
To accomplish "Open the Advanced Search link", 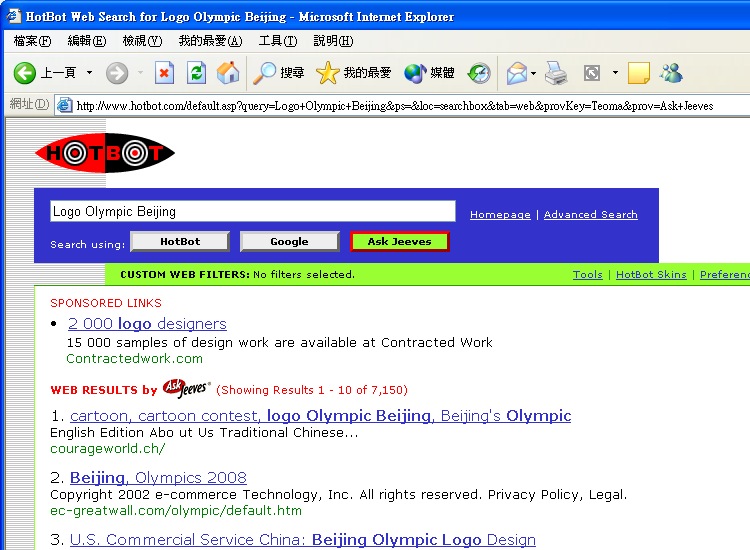I will [591, 215].
